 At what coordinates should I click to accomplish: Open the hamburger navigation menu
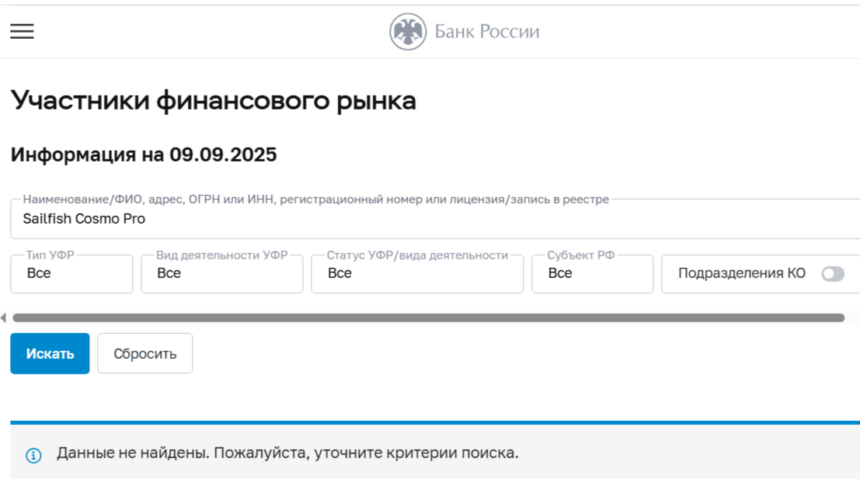tap(22, 31)
